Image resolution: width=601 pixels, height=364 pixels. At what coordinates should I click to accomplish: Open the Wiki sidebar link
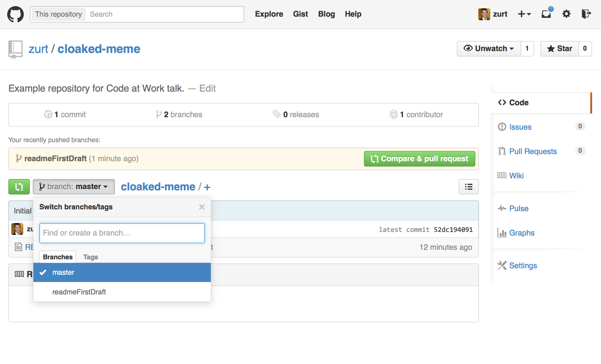click(x=516, y=176)
